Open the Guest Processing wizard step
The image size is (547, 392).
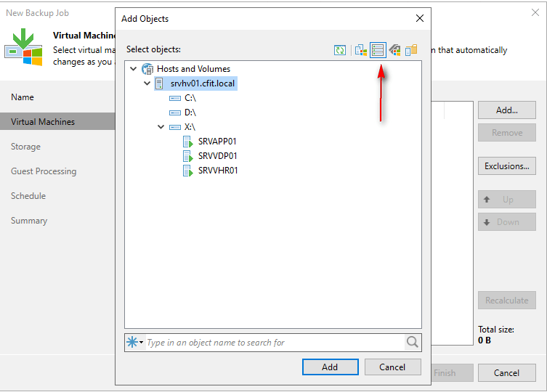(x=44, y=171)
